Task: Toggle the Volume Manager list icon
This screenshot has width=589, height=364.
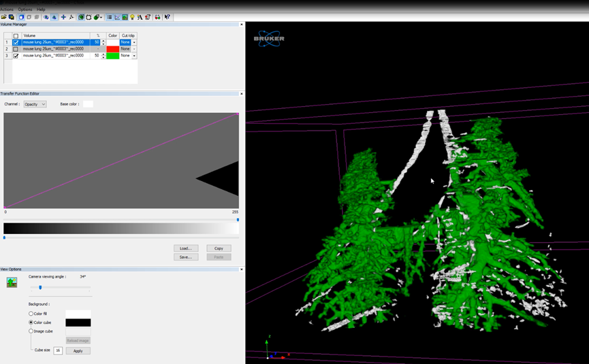Action: click(110, 17)
